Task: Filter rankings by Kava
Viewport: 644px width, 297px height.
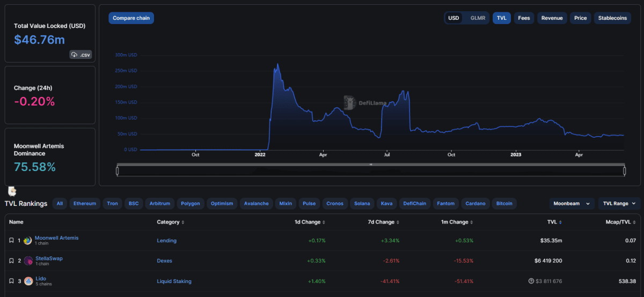Action: pos(386,204)
